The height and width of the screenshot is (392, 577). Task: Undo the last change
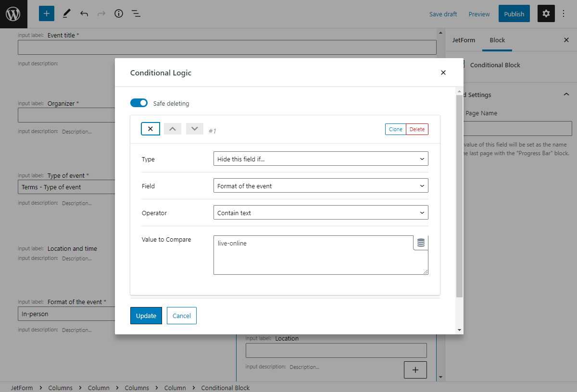[x=84, y=13]
